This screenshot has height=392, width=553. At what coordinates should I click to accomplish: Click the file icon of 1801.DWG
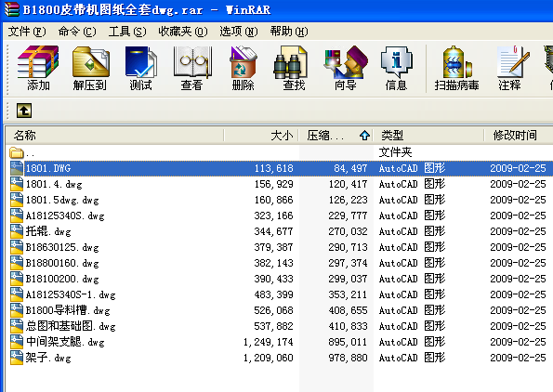coord(16,168)
